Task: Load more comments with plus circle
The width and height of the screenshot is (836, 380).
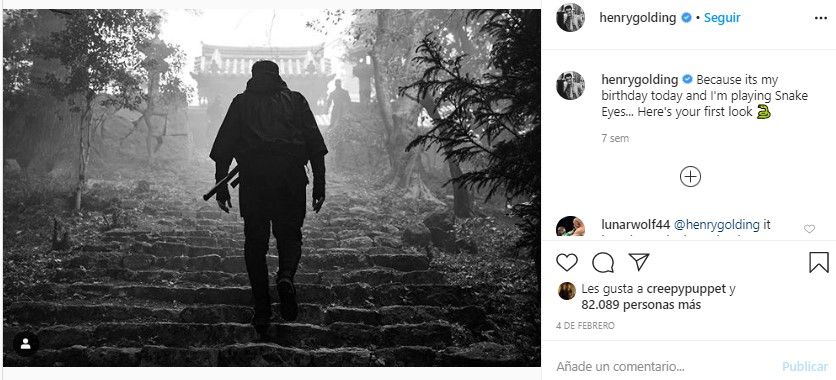Action: (690, 176)
